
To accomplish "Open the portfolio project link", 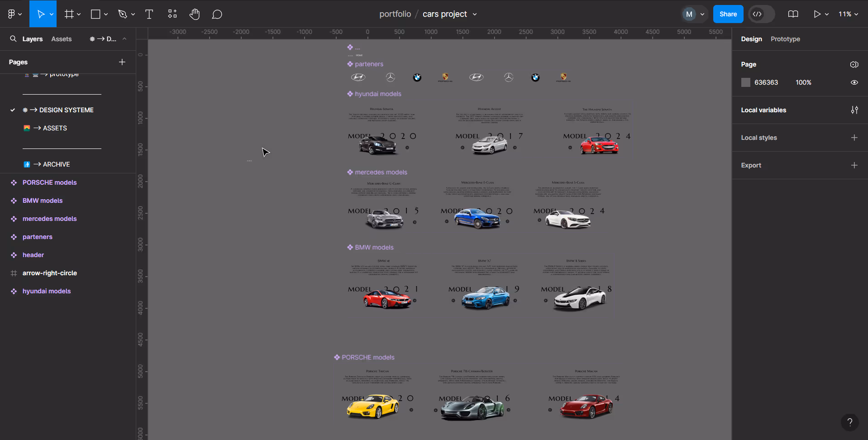I will (x=395, y=14).
